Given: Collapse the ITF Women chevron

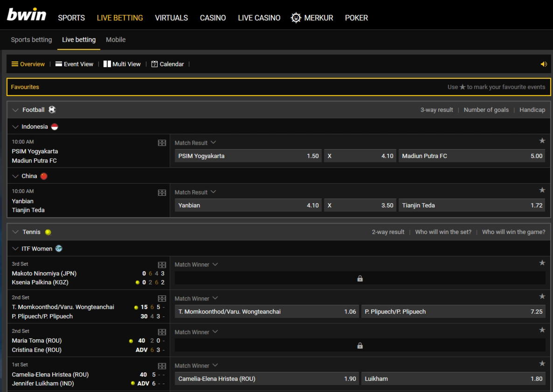Looking at the screenshot, I should (x=15, y=248).
